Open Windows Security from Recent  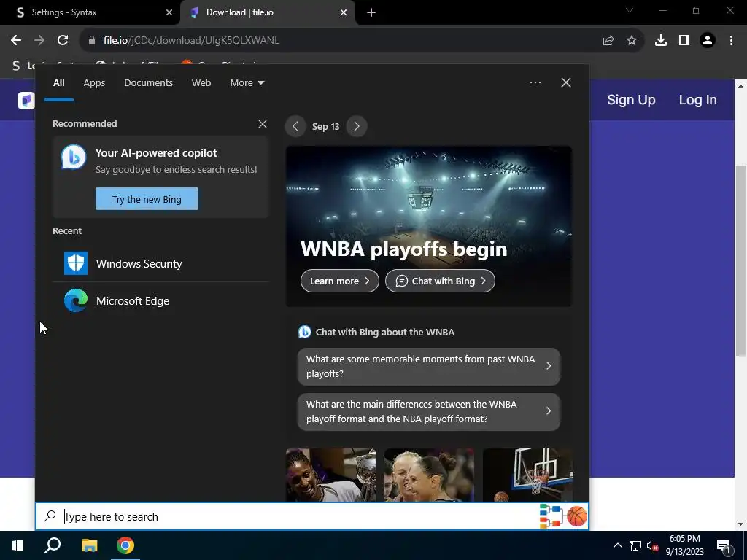(160, 263)
